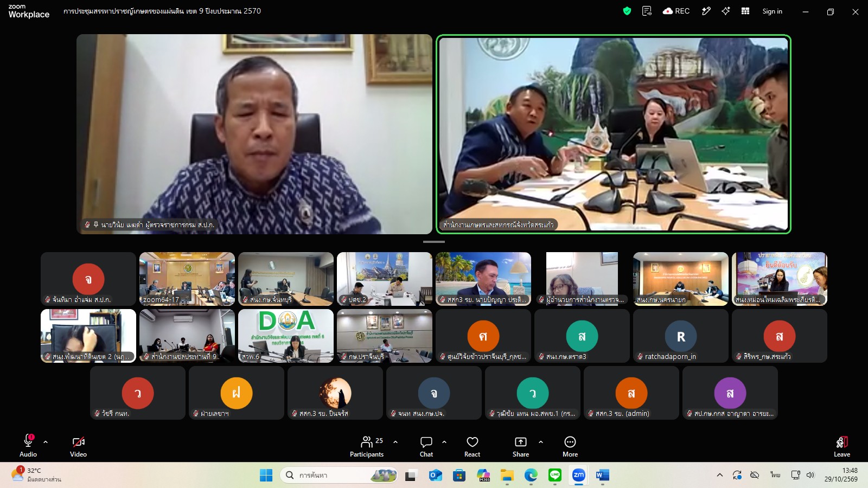This screenshot has width=868, height=488.
Task: Click Sign in at top right
Action: [772, 11]
